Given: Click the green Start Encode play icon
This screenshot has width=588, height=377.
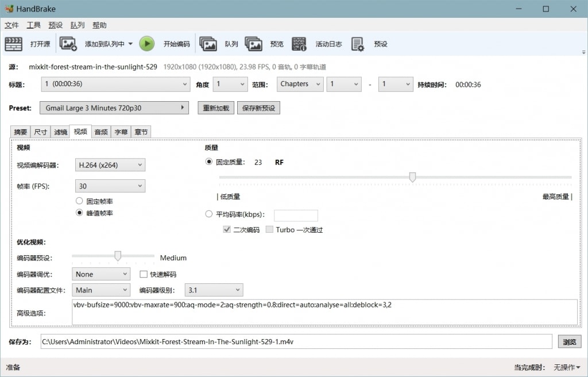Looking at the screenshot, I should coord(147,44).
